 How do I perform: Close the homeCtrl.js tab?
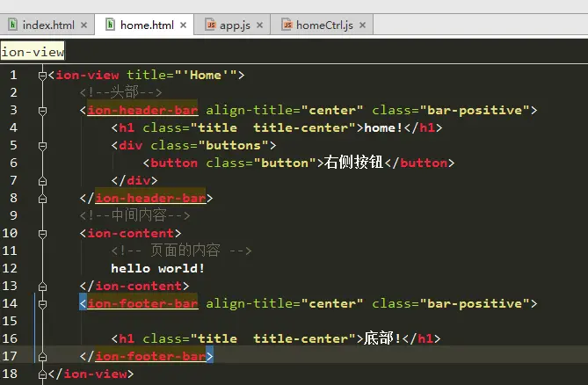[x=362, y=25]
